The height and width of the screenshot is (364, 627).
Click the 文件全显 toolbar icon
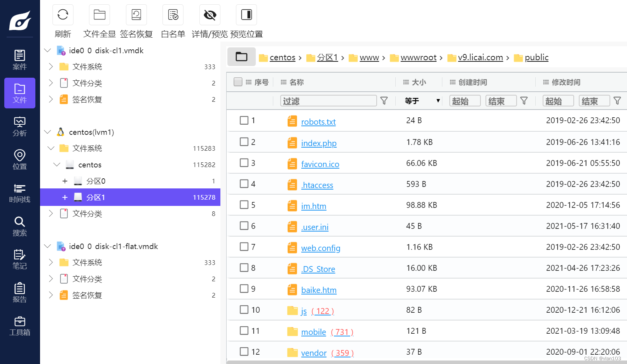click(100, 15)
